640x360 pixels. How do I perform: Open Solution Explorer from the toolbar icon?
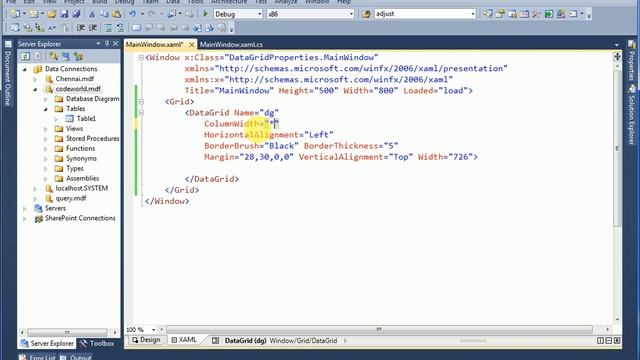[x=488, y=14]
